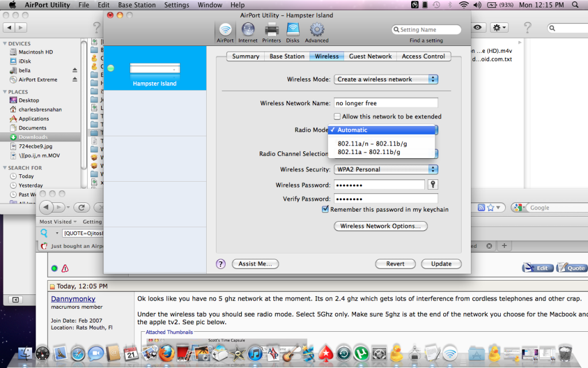Focus the Wireless Network Name field
The image size is (588, 368).
click(386, 103)
